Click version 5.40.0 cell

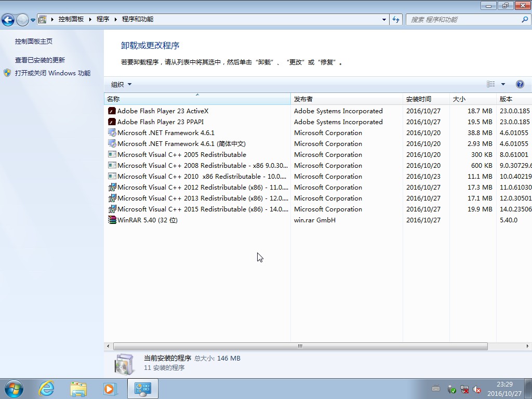[508, 220]
